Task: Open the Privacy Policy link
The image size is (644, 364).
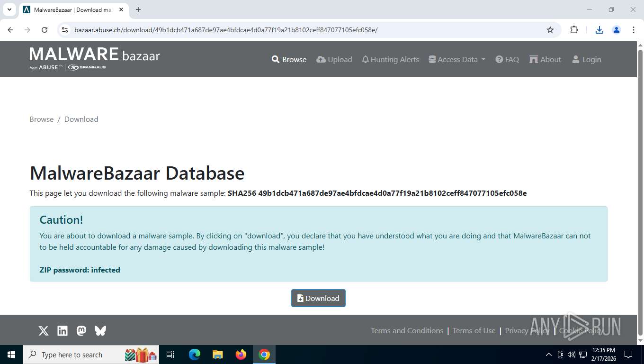Action: coord(527,330)
